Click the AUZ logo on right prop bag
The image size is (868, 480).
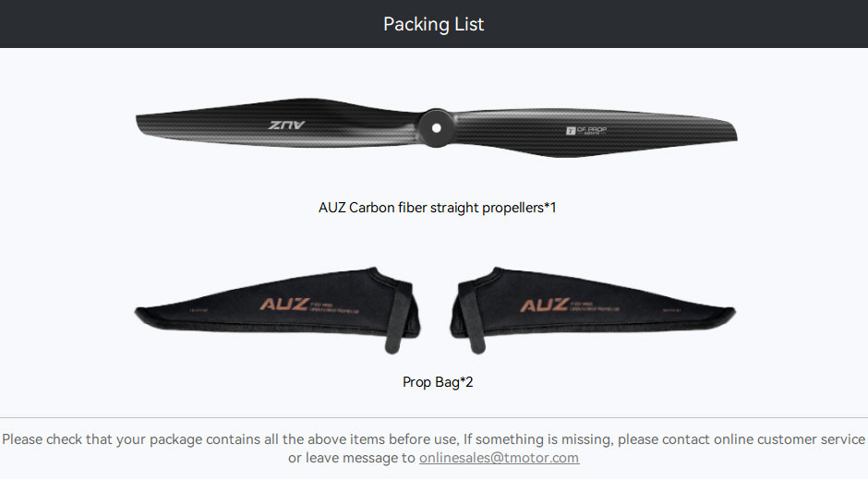click(x=545, y=305)
